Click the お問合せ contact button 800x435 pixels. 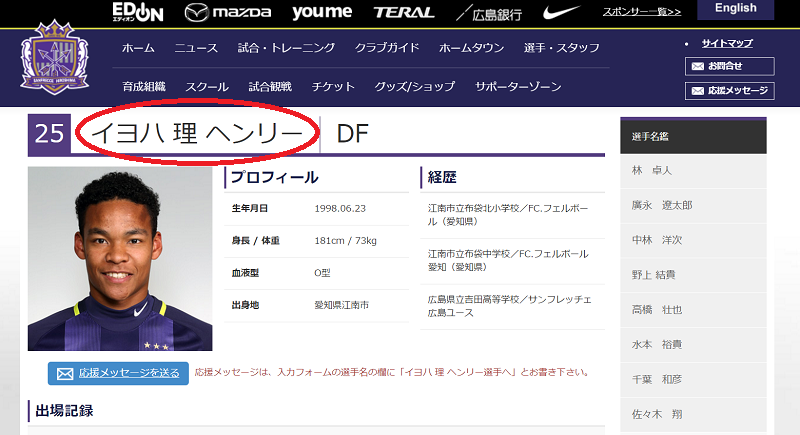[x=730, y=66]
